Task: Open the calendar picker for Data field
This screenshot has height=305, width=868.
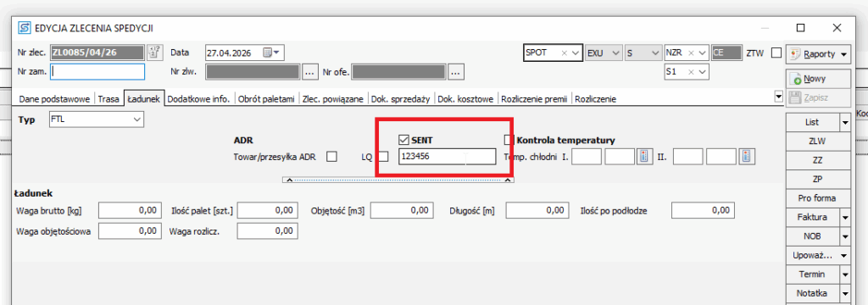Action: (271, 53)
